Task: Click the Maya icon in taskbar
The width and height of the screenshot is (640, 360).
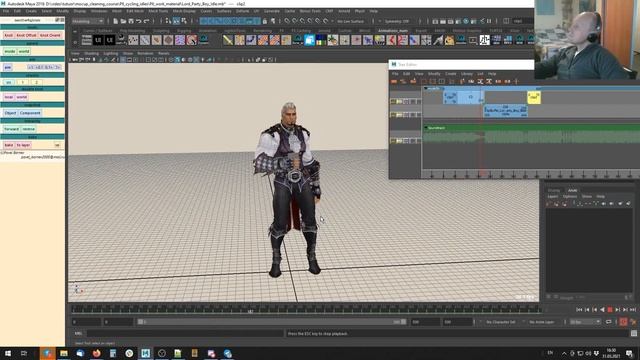Action: pos(146,353)
